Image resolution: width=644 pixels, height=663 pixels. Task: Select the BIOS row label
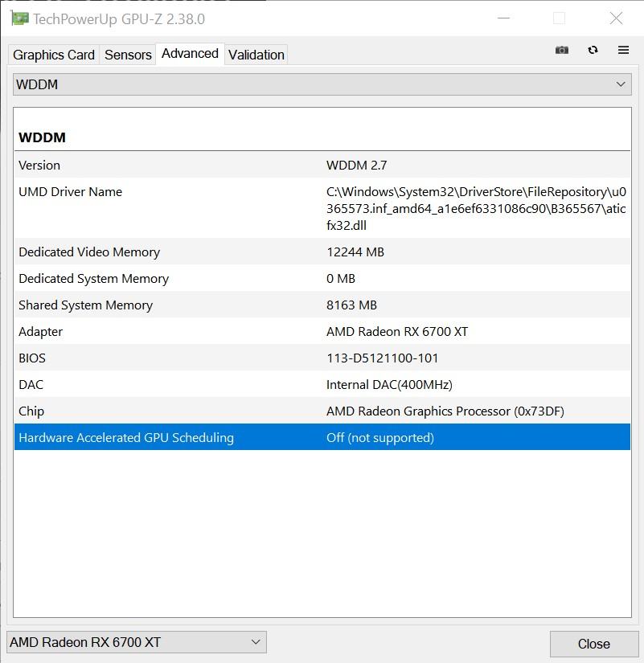pos(32,358)
